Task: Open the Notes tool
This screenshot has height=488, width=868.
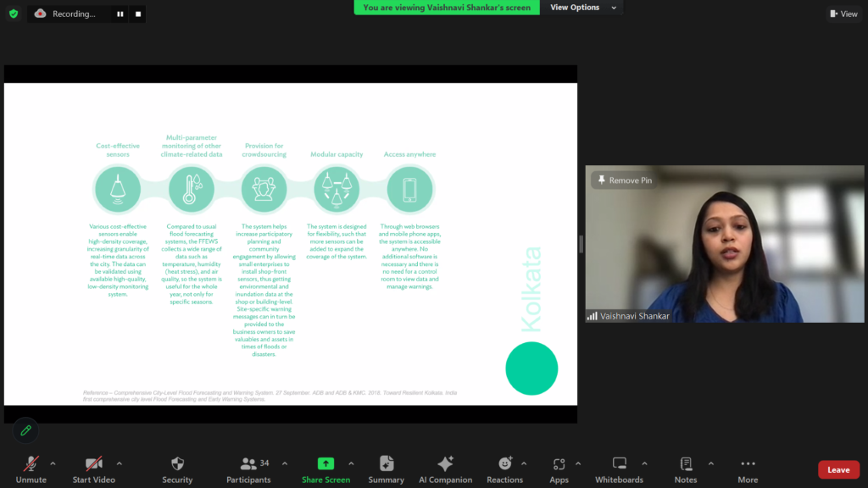Action: tap(686, 464)
